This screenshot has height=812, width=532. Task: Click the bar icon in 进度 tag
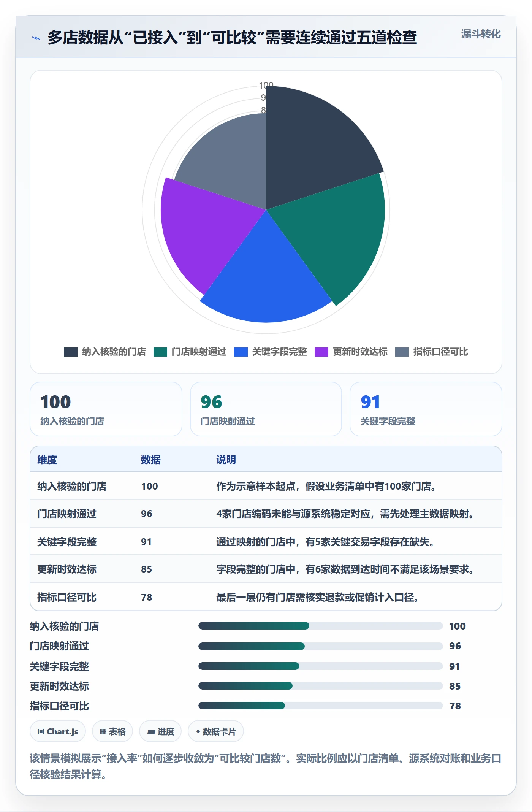point(151,732)
